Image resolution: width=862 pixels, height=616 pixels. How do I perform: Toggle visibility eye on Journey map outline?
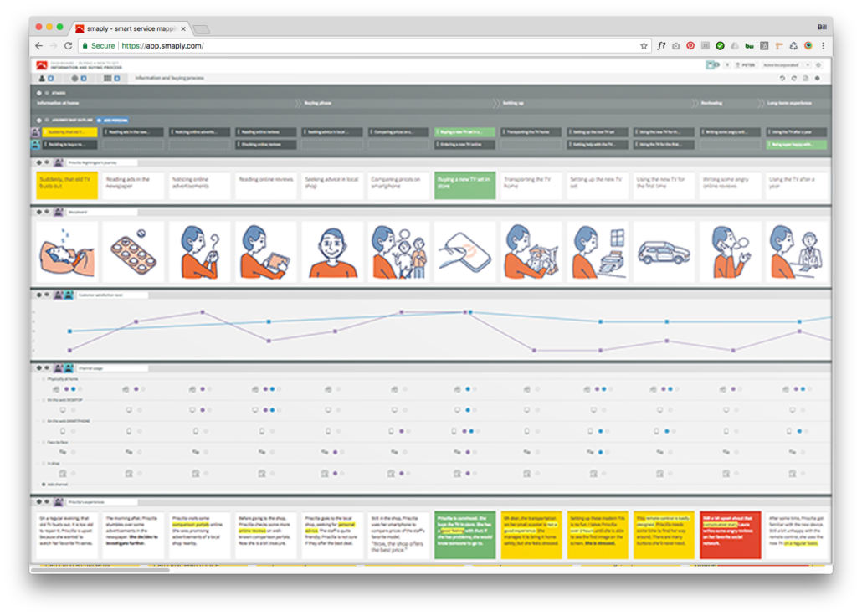[47, 120]
